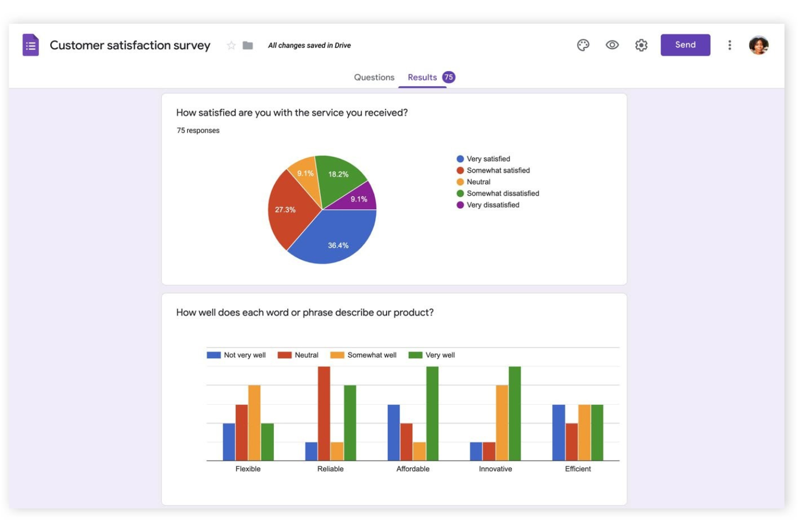Select the green "Very well" legend marker
This screenshot has height=532, width=798.
[417, 355]
